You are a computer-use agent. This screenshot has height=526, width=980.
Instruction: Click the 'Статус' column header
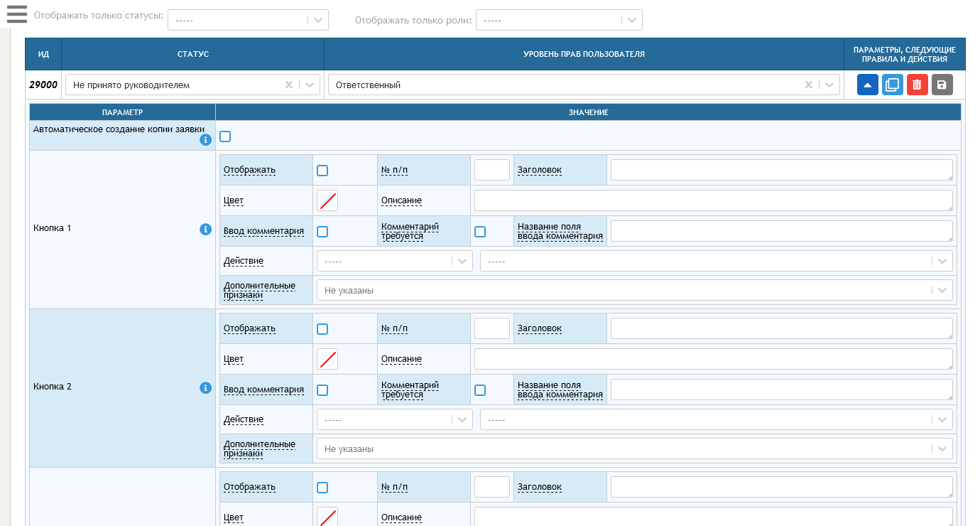pyautogui.click(x=192, y=54)
